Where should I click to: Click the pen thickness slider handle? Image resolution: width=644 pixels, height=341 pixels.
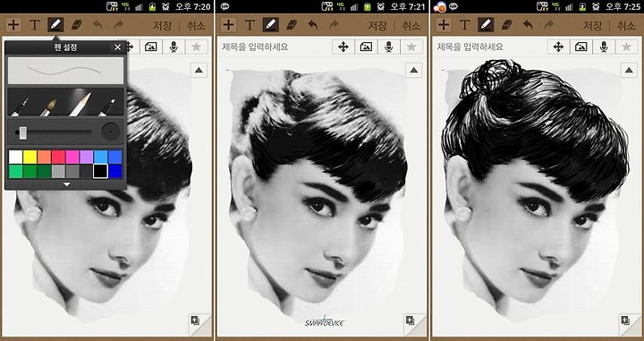click(x=22, y=132)
